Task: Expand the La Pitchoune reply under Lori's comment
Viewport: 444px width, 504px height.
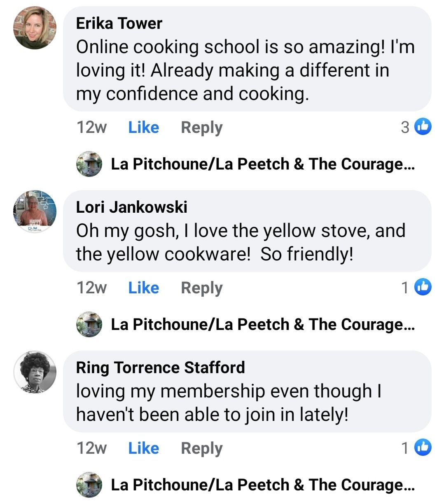Action: (x=263, y=325)
